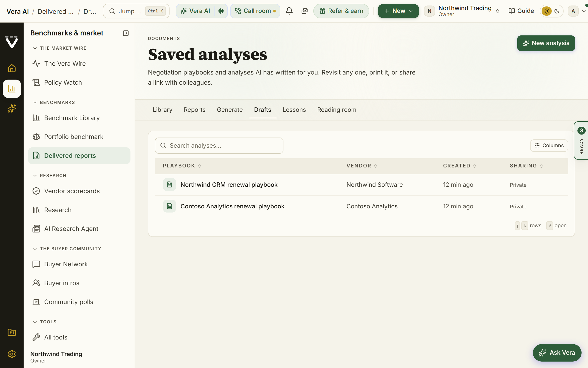
Task: Open the settings gear rail icon
Action: click(12, 354)
